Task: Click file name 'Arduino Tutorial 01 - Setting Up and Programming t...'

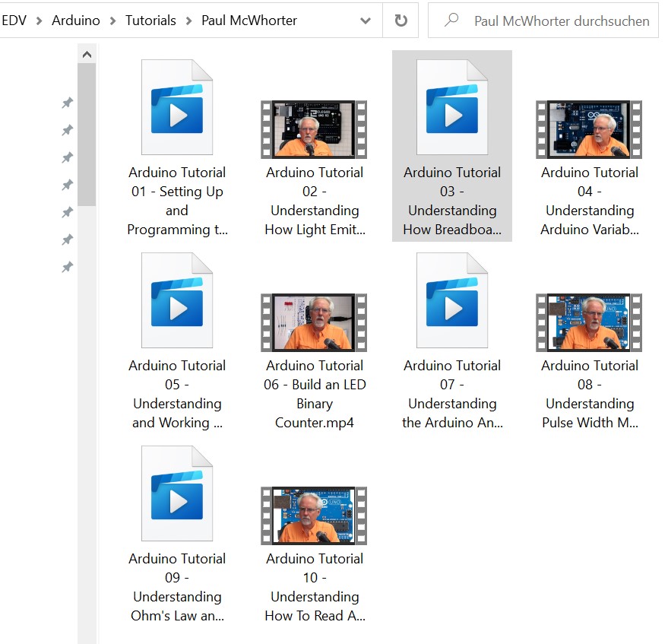Action: (x=177, y=201)
